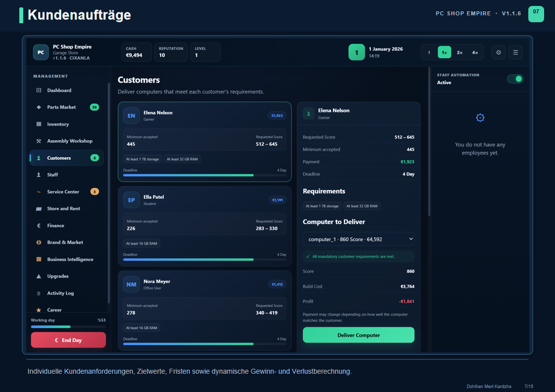
Task: Click the At least 16 GB RAM tag on Ella's card
Action: point(141,243)
